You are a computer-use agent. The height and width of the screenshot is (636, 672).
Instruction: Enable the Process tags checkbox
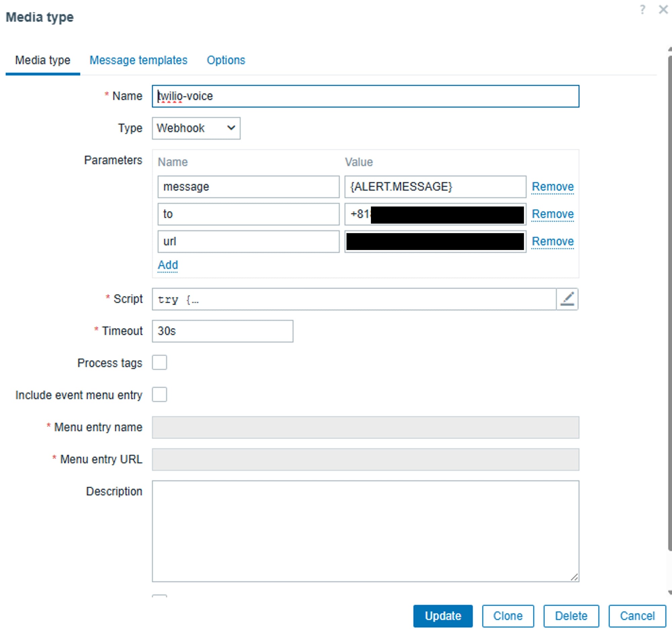tap(159, 363)
